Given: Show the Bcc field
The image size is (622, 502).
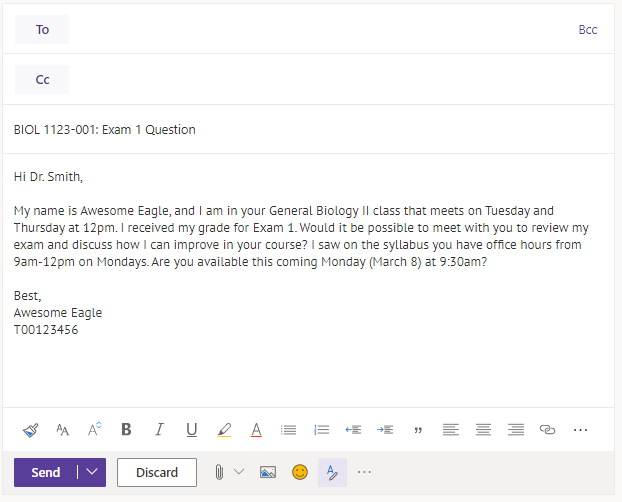Looking at the screenshot, I should (587, 30).
